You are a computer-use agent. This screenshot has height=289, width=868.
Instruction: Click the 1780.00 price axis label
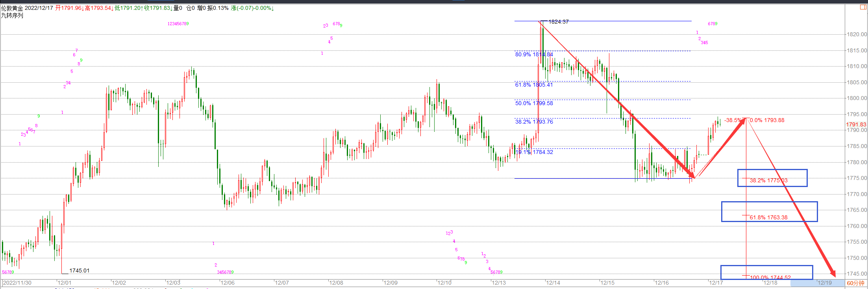click(x=857, y=162)
